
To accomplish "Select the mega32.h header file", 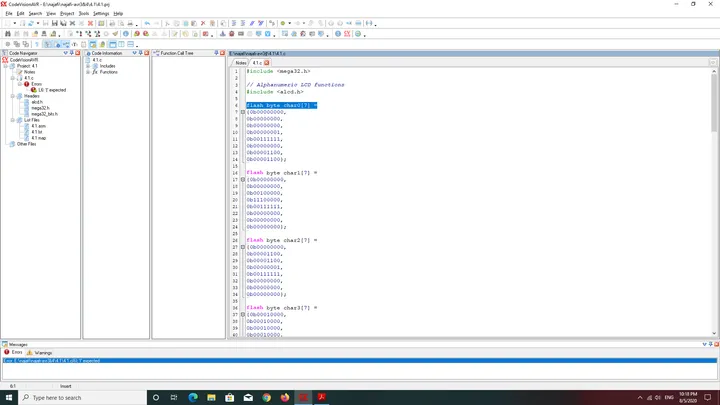I will point(40,108).
